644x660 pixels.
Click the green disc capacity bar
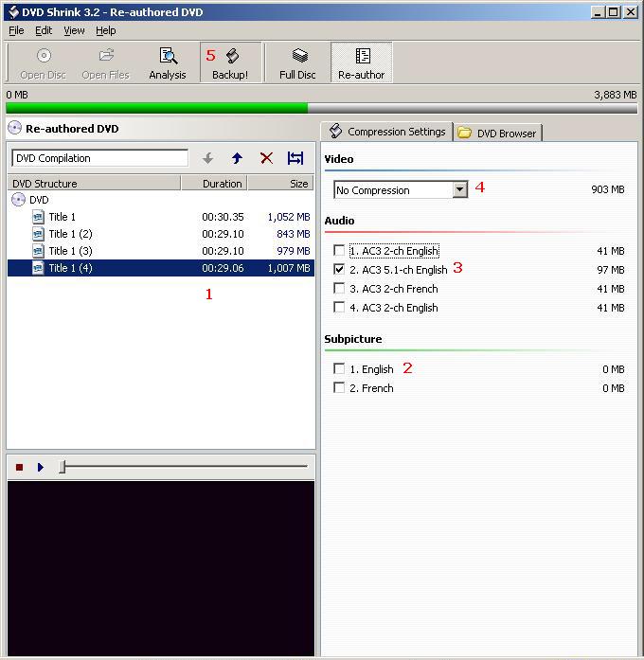coord(156,108)
